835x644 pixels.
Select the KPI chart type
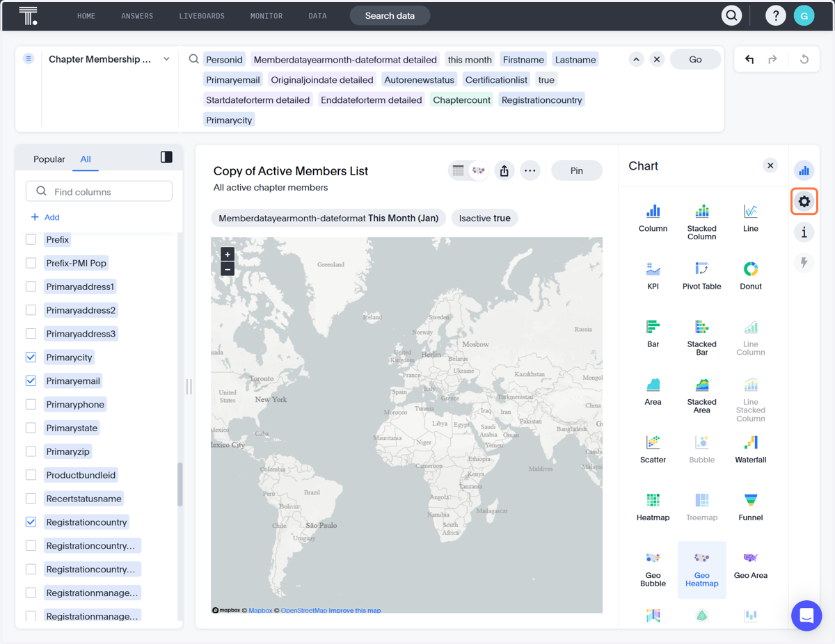pyautogui.click(x=653, y=276)
